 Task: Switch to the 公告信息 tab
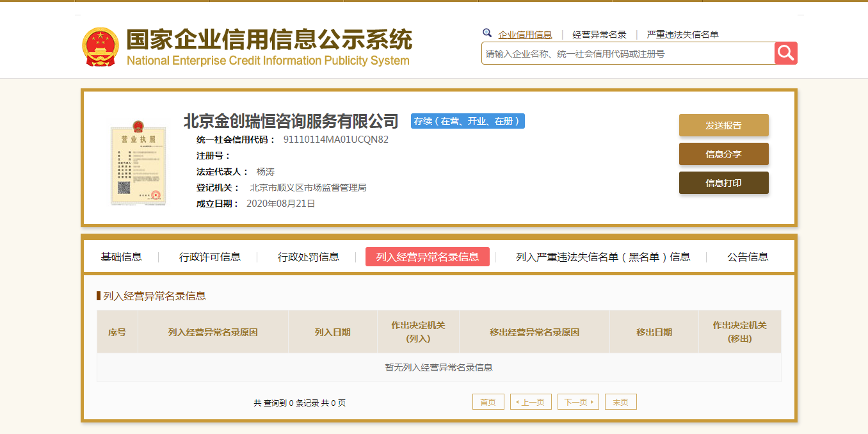pyautogui.click(x=748, y=257)
